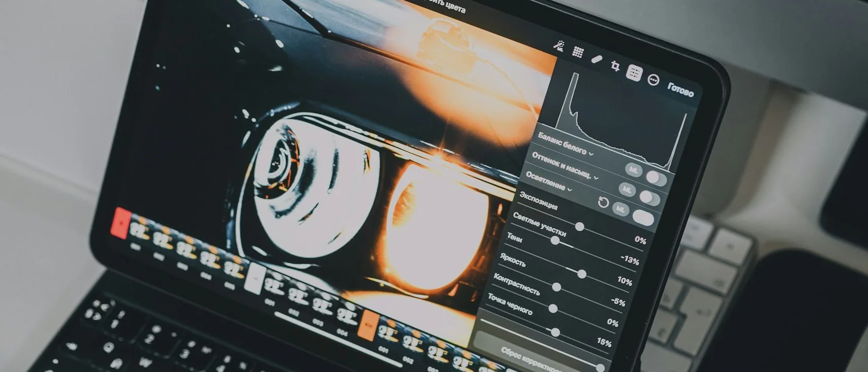Viewport: 868px width, 372px height.
Task: Toggle the color adjustments sliders icon
Action: pos(634,73)
